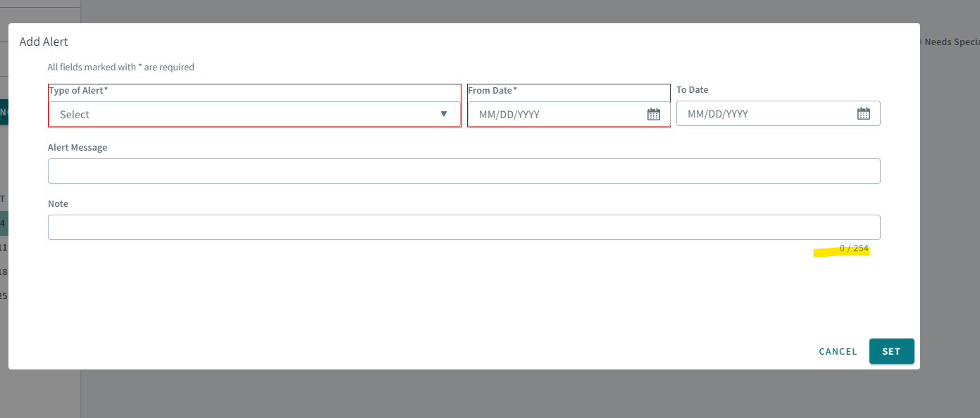Click the calendar icon beside From Date
The width and height of the screenshot is (980, 418).
(653, 113)
